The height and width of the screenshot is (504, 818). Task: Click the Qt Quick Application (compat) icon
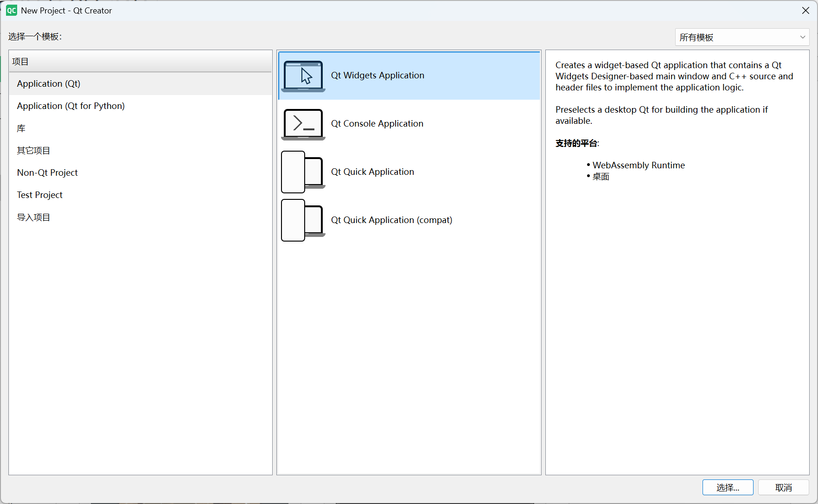303,220
